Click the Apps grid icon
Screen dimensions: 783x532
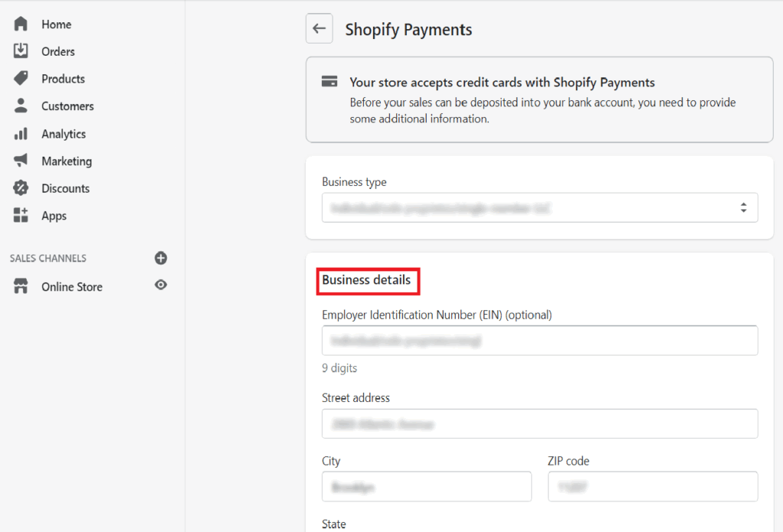click(21, 216)
